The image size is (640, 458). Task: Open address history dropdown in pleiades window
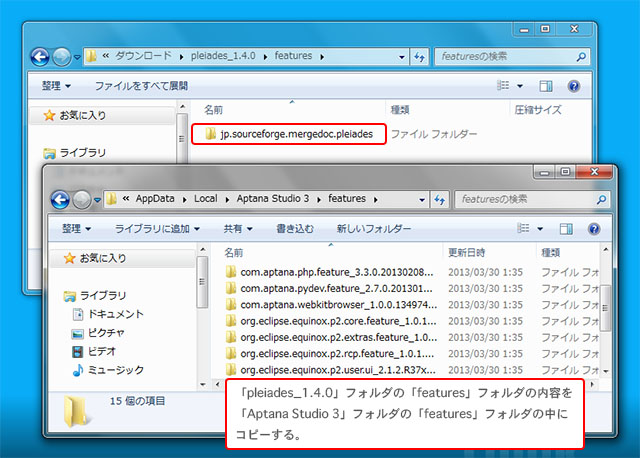(x=402, y=57)
